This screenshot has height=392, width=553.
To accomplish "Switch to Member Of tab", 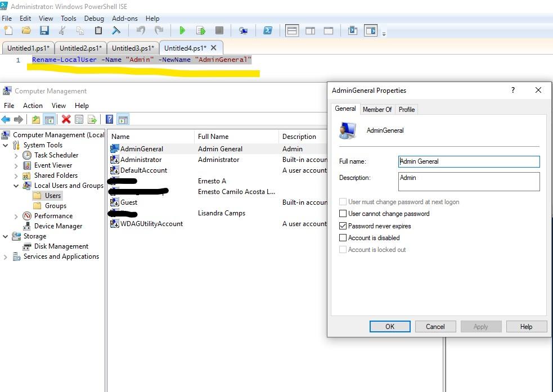I will [x=377, y=110].
